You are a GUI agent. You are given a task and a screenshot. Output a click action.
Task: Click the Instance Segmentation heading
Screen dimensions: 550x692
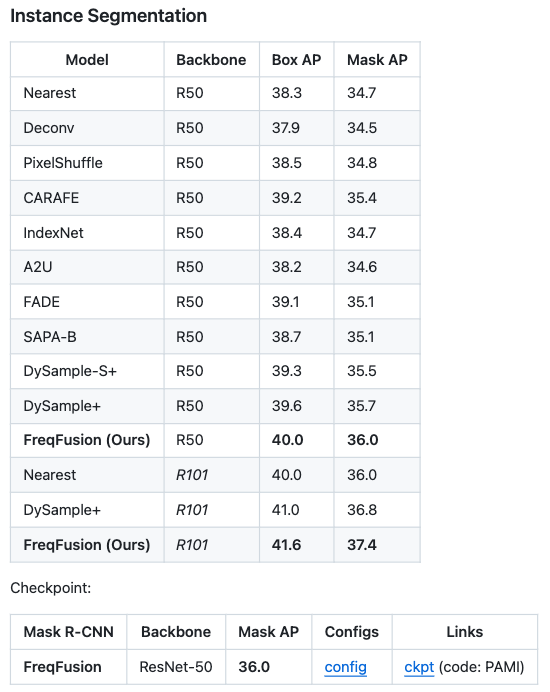pos(109,16)
